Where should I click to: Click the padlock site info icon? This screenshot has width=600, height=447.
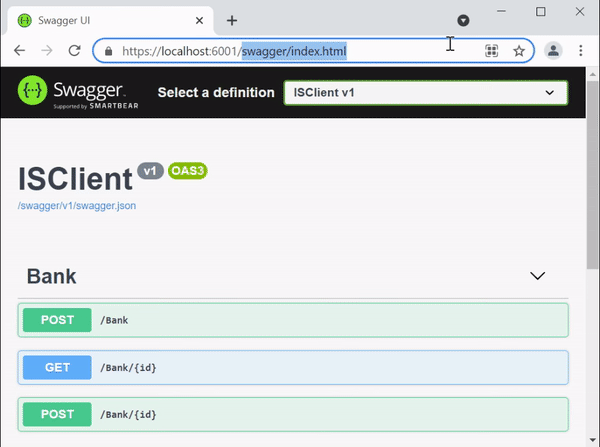[x=109, y=51]
